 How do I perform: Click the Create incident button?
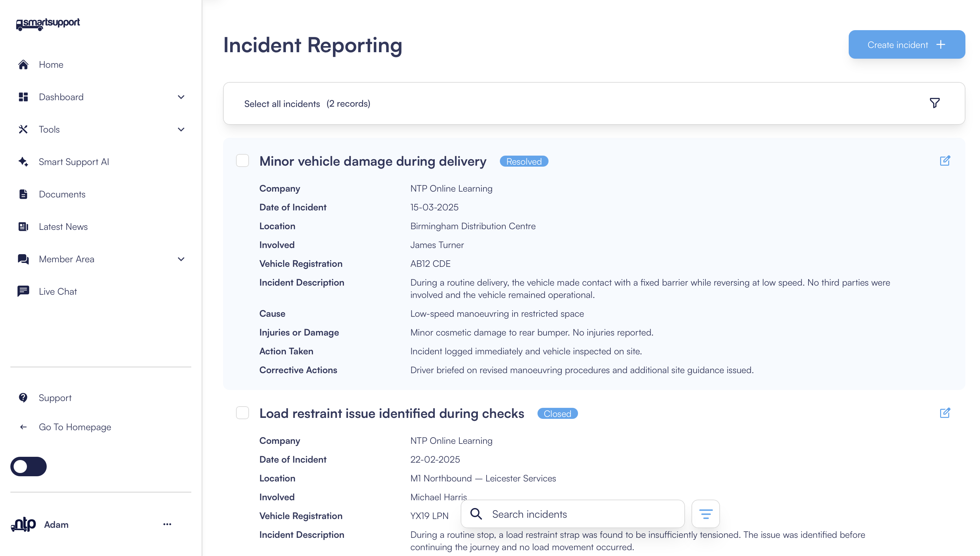tap(906, 45)
